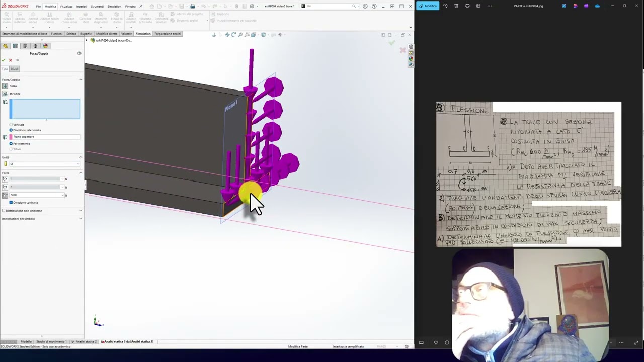Open the DisplayManager color sphere tab
This screenshot has height=362, width=644.
(x=45, y=46)
